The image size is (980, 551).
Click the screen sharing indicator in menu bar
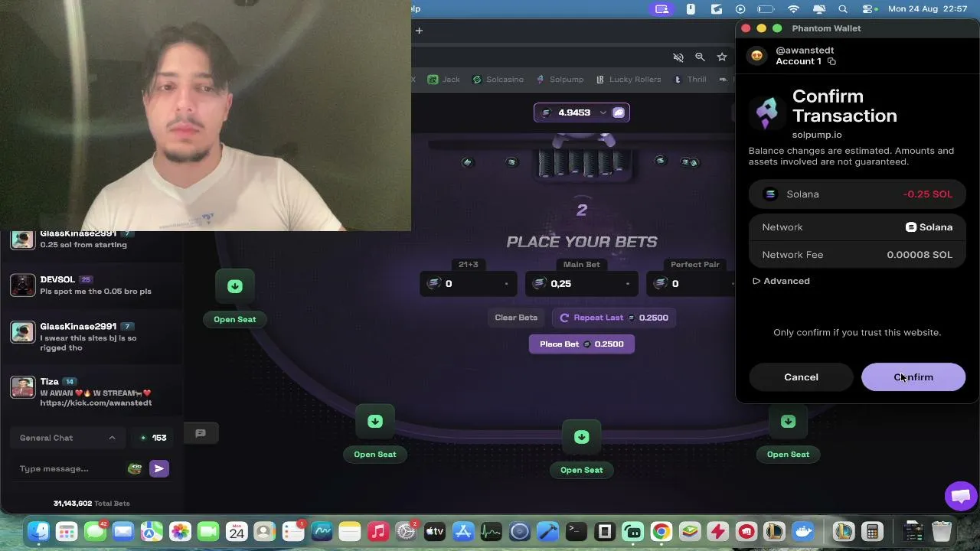click(x=662, y=9)
